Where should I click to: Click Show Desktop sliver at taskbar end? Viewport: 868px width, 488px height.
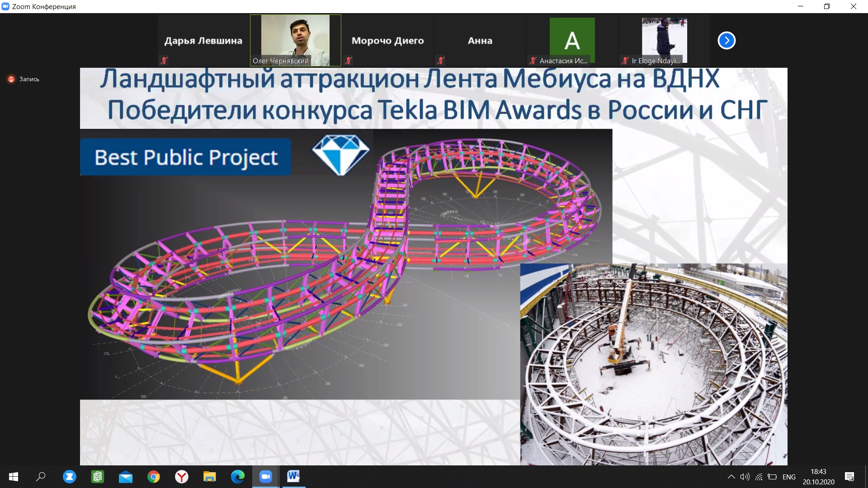click(866, 477)
